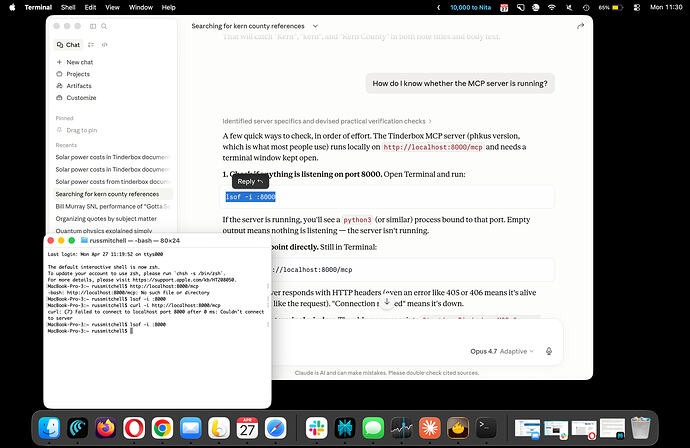The width and height of the screenshot is (690, 448).
Task: Open Google Chrome from the Dock
Action: [x=162, y=428]
